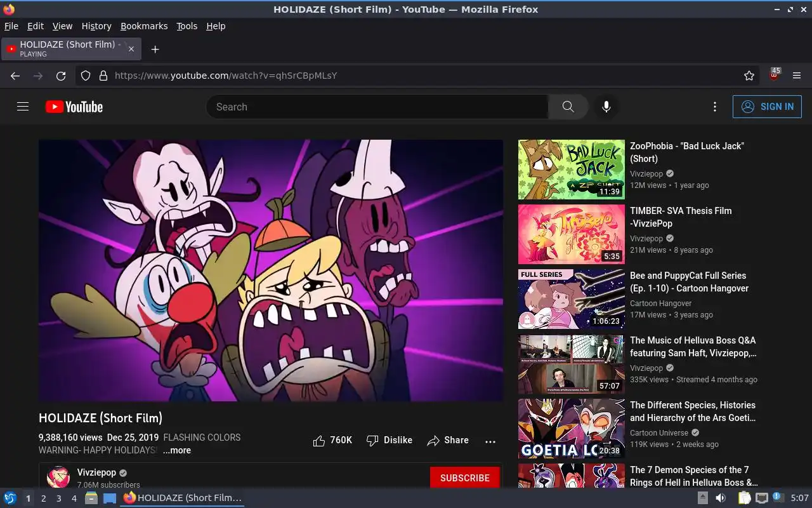Click the 9,388,160 views text
This screenshot has height=508, width=812.
[70, 438]
